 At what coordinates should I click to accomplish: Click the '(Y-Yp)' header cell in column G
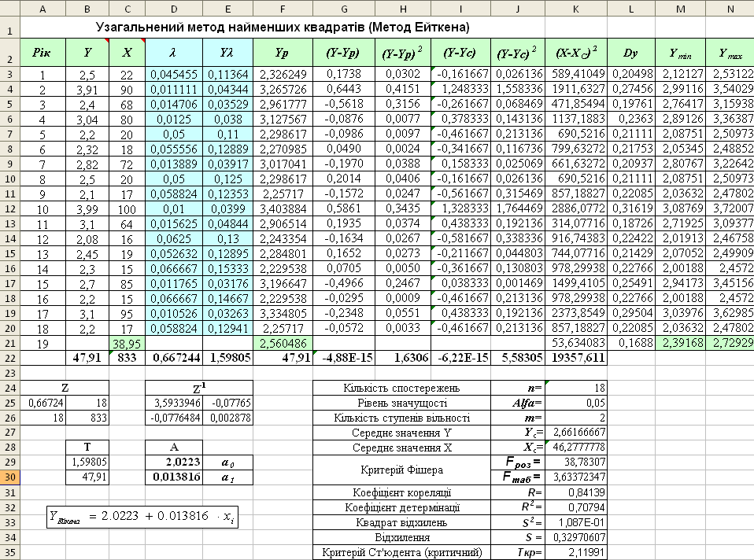click(x=344, y=53)
